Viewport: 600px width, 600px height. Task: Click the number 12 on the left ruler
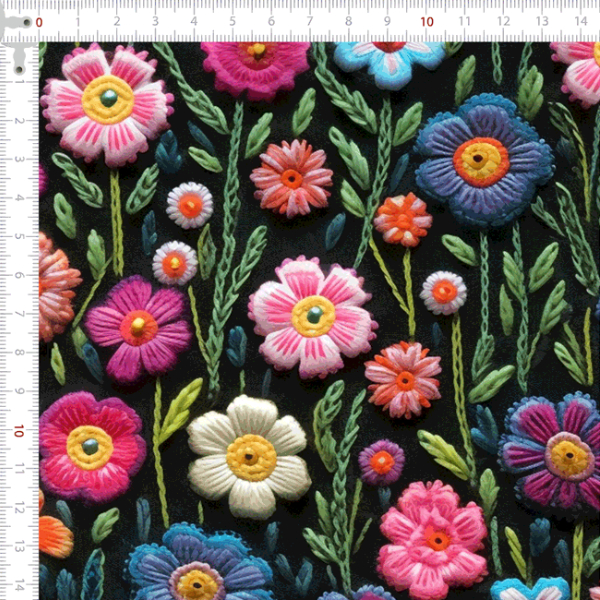[x=20, y=508]
